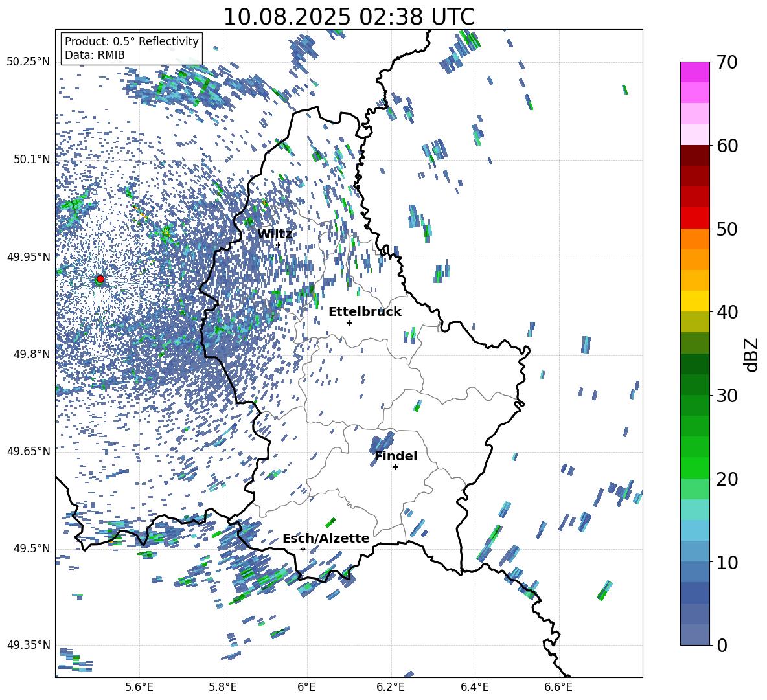Click the 49.65°N latitude label
Screen dimensions: 767x700
pos(29,451)
